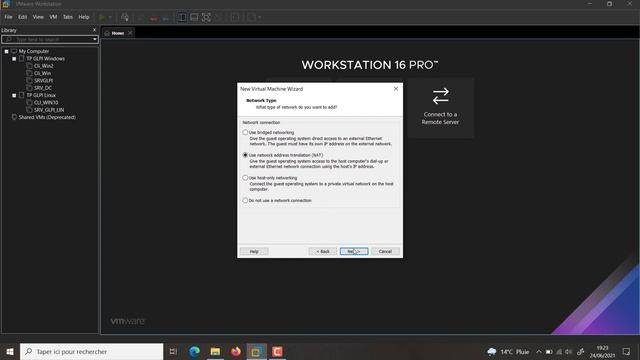Open the Windows Start menu

coord(10,351)
